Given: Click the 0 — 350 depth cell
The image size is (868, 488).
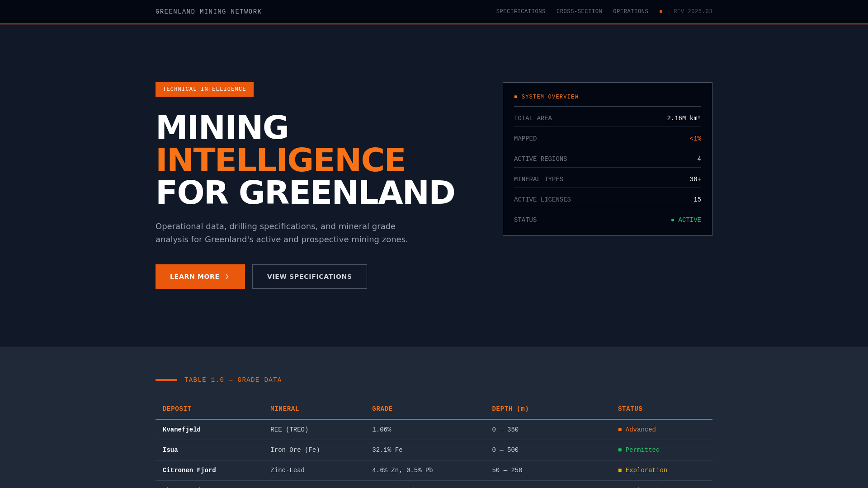Looking at the screenshot, I should (x=505, y=430).
